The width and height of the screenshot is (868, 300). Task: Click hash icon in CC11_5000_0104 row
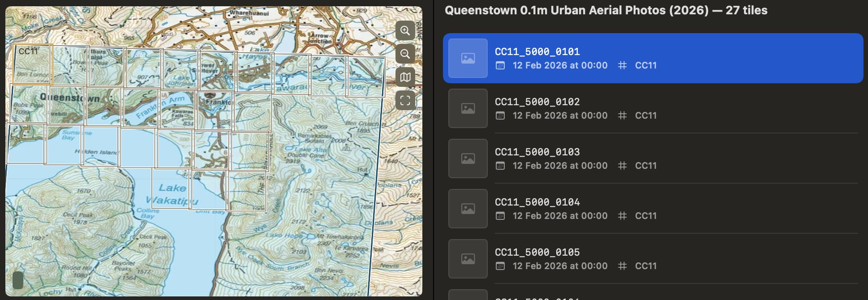(622, 216)
